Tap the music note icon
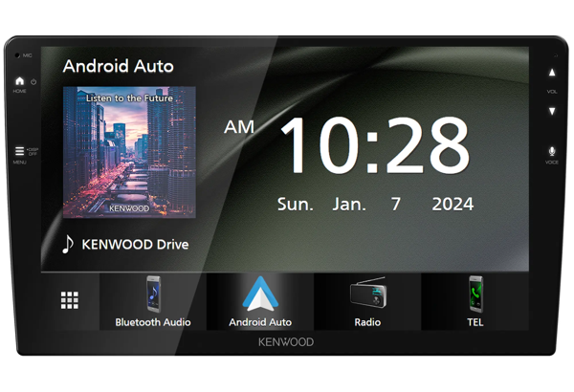This screenshot has height=392, width=574. [x=68, y=244]
